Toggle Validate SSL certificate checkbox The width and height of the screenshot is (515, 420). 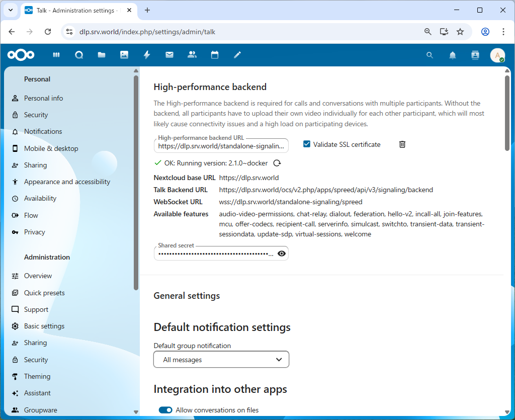[306, 144]
